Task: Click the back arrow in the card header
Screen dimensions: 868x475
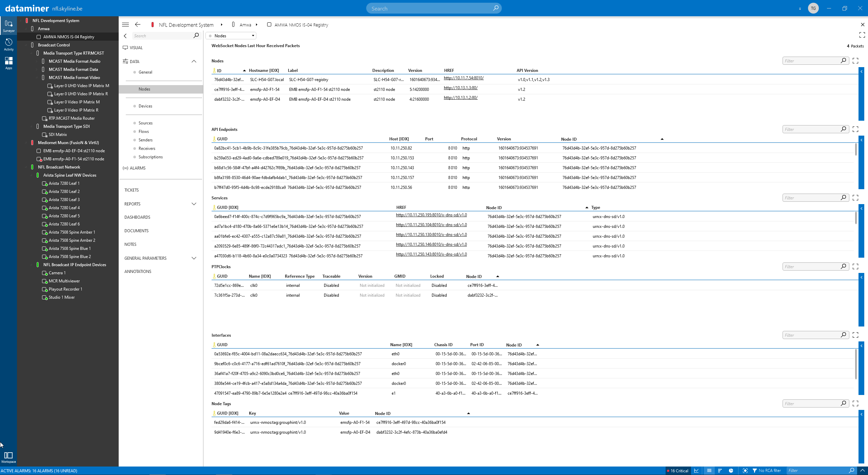Action: click(138, 24)
